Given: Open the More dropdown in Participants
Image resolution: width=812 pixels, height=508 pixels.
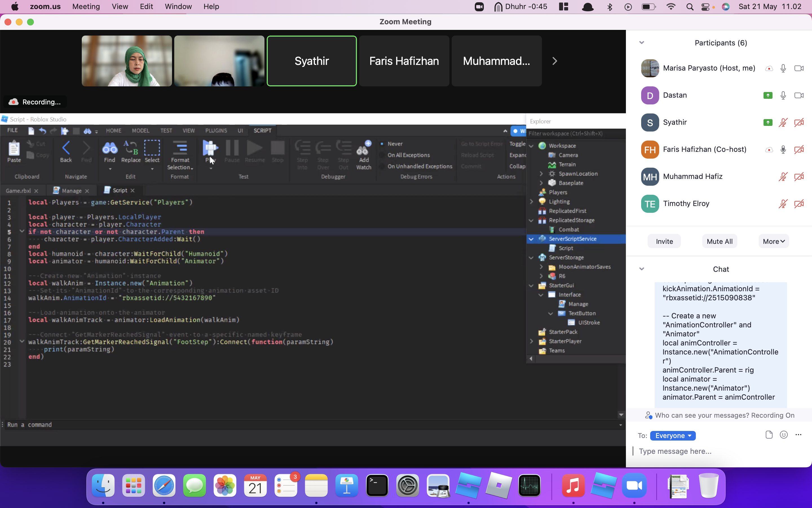Looking at the screenshot, I should click(773, 241).
